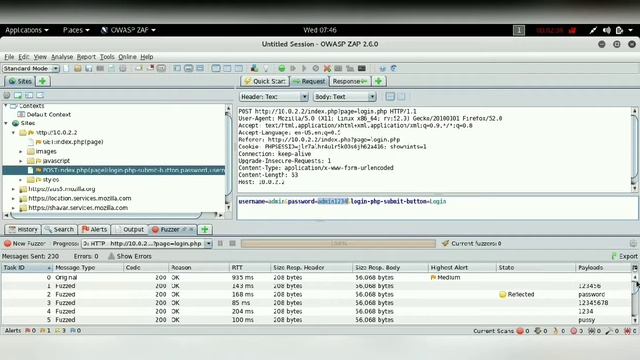
Task: Open the Standard Mode dropdown
Action: point(31,69)
